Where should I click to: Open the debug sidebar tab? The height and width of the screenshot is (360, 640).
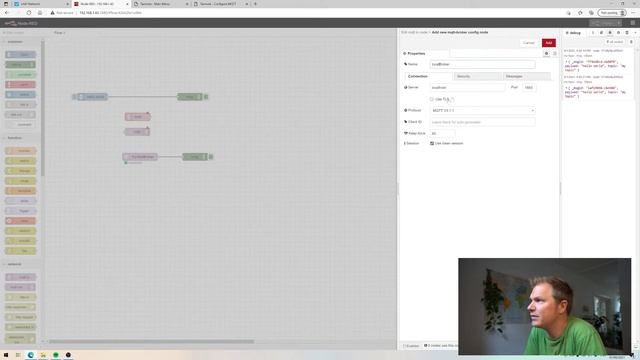pyautogui.click(x=573, y=33)
